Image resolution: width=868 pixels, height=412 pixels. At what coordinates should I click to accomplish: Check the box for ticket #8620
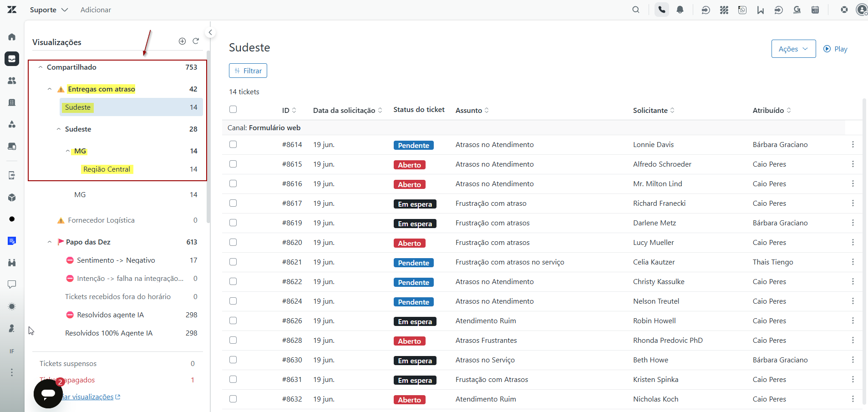(233, 242)
